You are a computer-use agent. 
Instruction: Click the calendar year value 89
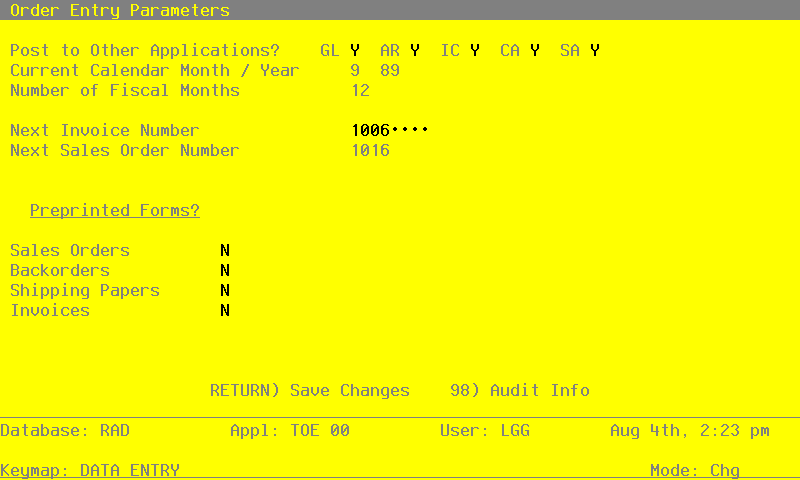point(390,70)
